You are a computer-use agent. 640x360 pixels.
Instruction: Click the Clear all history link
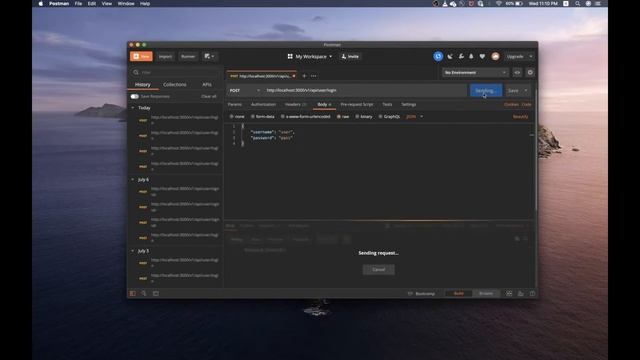pos(209,97)
